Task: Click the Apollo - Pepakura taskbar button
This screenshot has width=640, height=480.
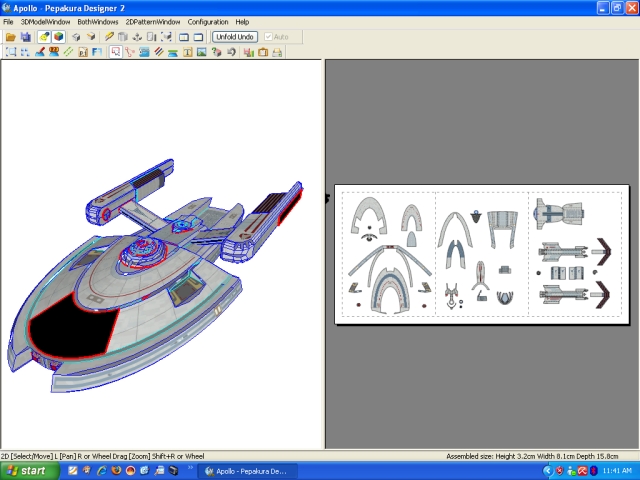Action: tap(248, 471)
